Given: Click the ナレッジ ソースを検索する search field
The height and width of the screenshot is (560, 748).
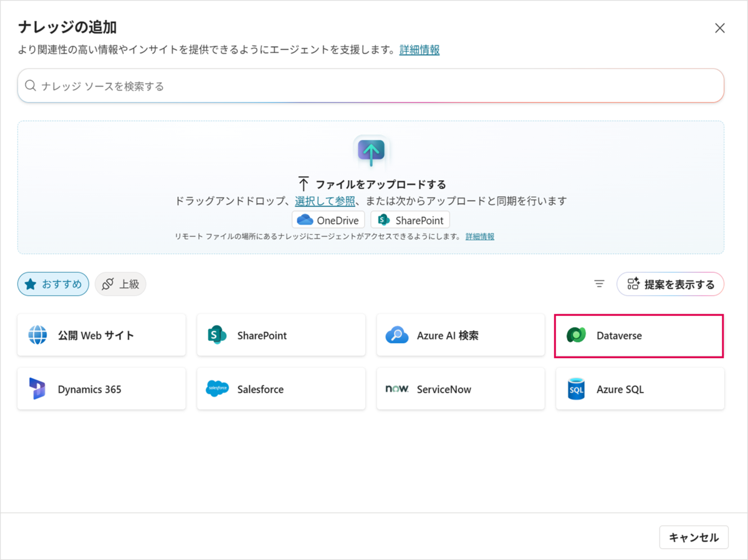Looking at the screenshot, I should [249, 85].
